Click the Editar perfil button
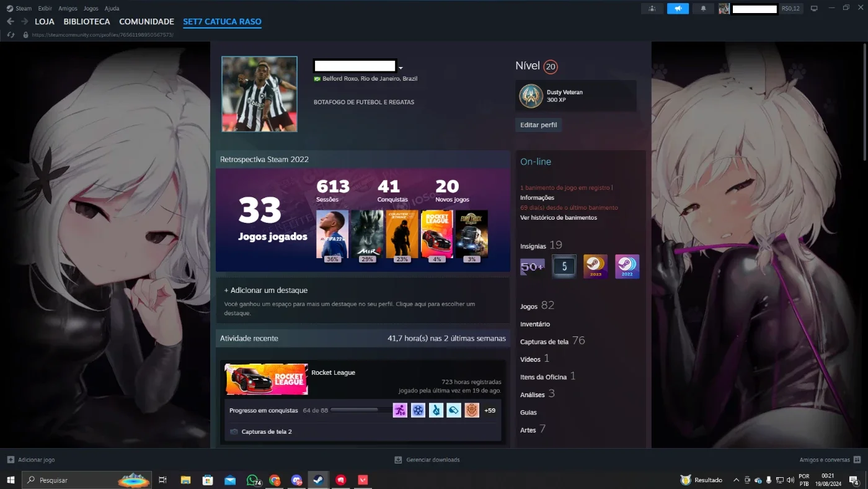This screenshot has height=489, width=868. click(538, 125)
